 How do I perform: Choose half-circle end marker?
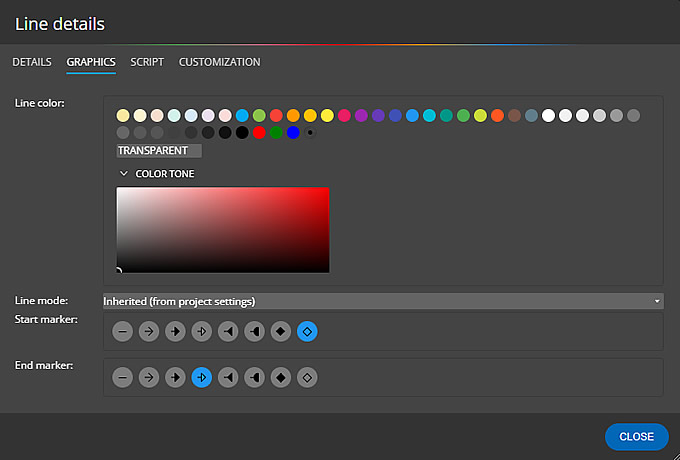[x=255, y=378]
